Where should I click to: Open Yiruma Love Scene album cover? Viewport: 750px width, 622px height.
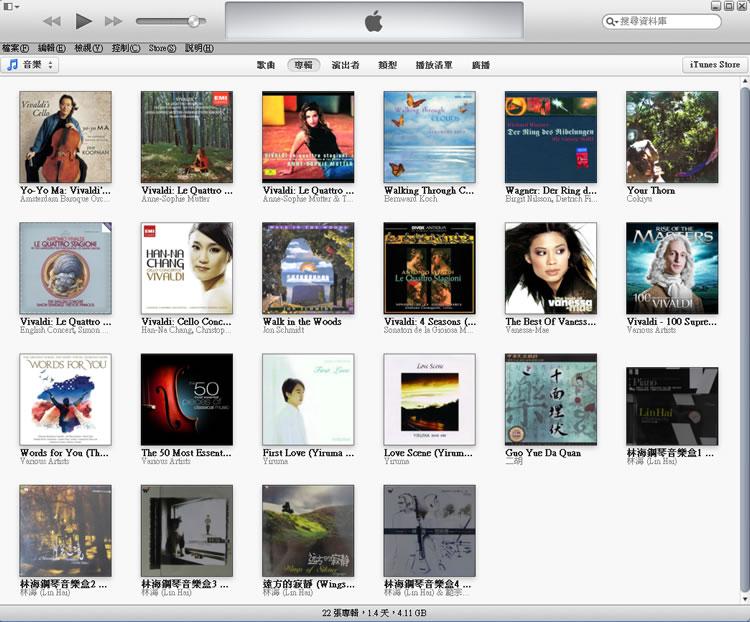pyautogui.click(x=430, y=400)
